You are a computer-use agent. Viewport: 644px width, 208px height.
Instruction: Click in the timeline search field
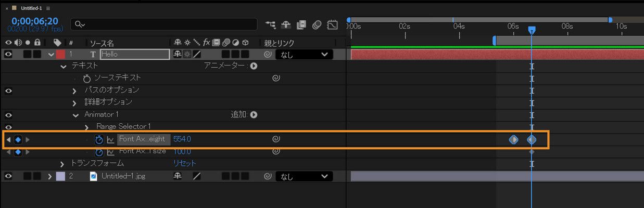(165, 24)
